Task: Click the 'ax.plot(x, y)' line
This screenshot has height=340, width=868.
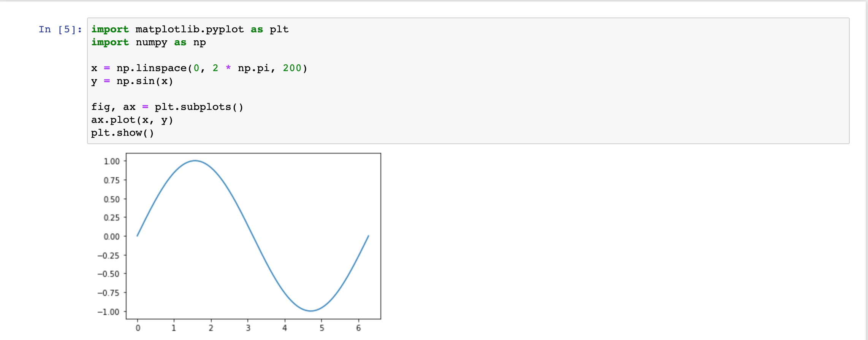Action: point(132,120)
